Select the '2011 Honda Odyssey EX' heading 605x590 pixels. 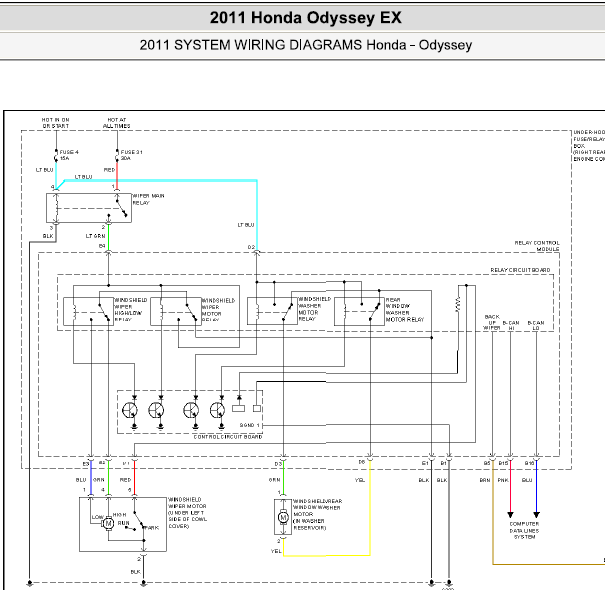tap(306, 18)
